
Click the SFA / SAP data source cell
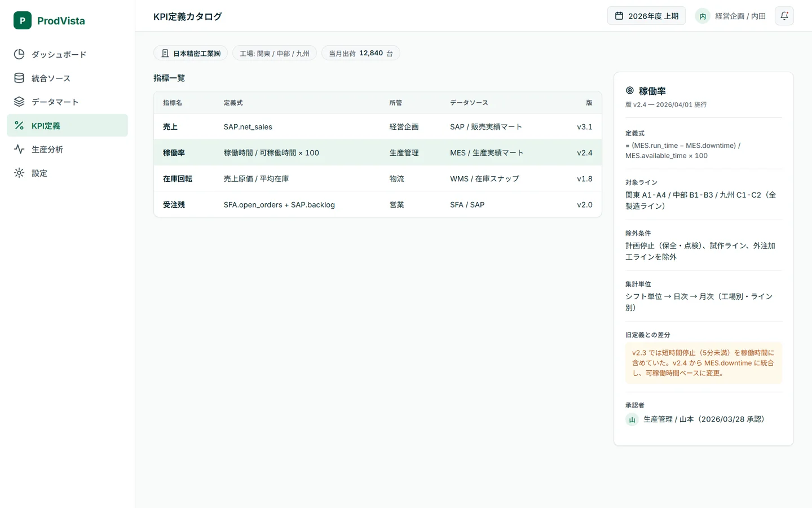click(x=467, y=205)
